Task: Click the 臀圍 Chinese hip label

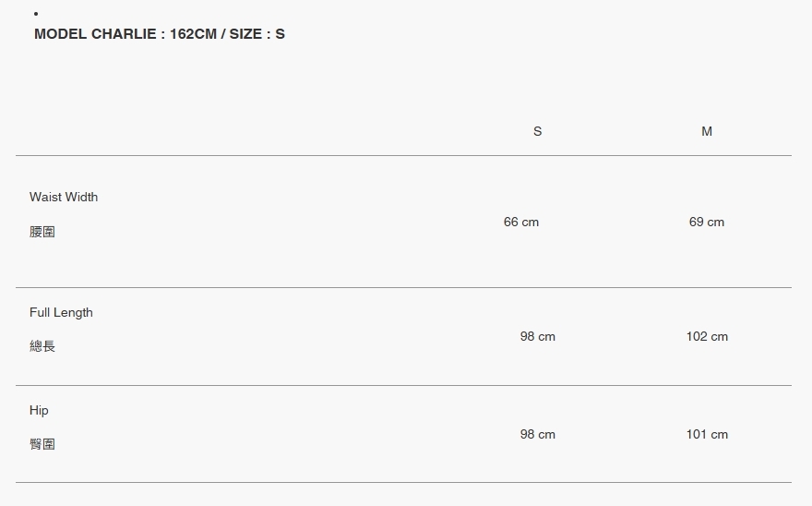Action: click(x=42, y=444)
